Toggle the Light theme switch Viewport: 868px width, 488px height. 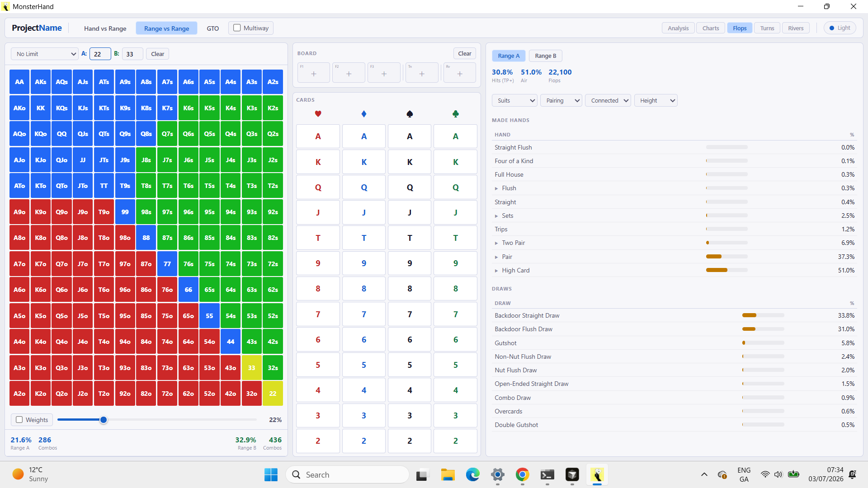840,28
